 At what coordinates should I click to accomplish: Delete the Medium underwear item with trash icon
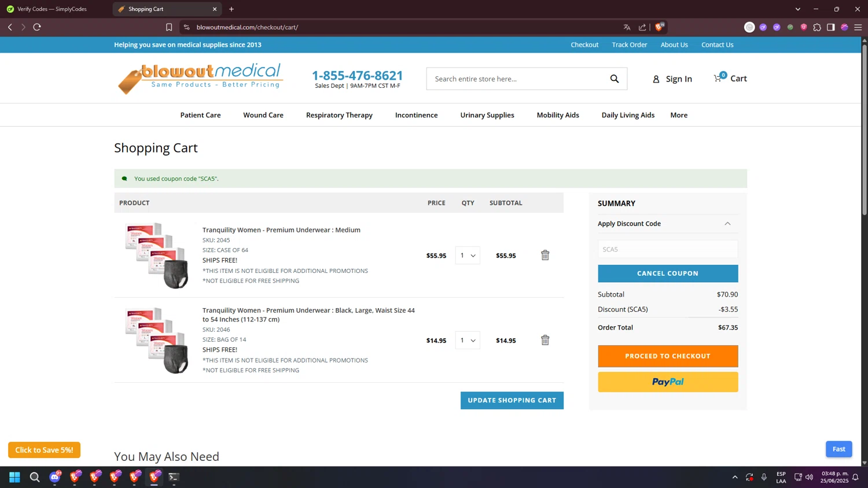(545, 255)
